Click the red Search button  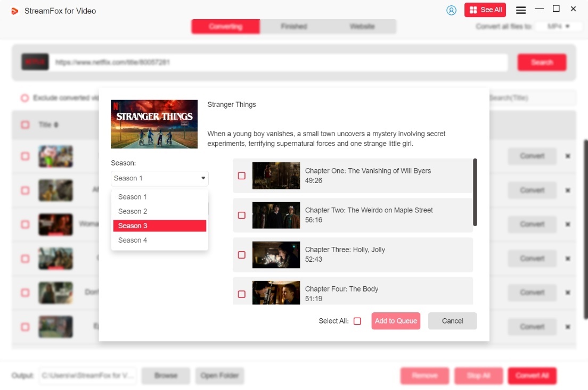tap(542, 62)
